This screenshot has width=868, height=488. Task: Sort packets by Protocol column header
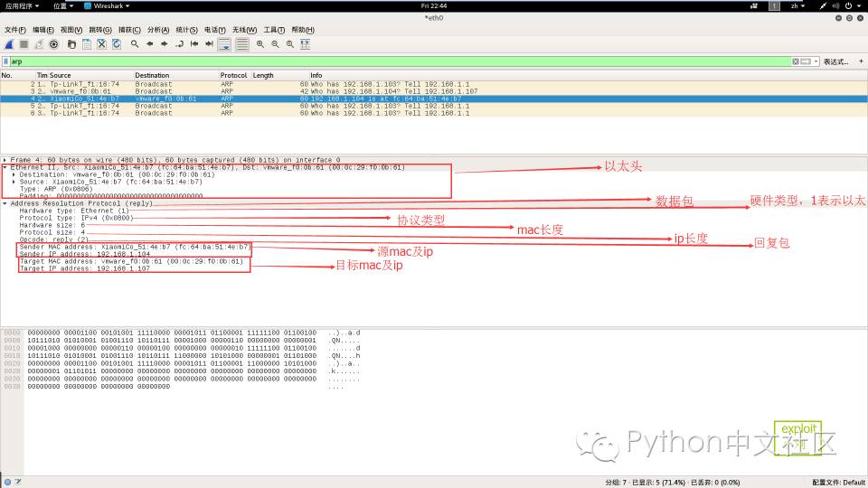pyautogui.click(x=235, y=75)
